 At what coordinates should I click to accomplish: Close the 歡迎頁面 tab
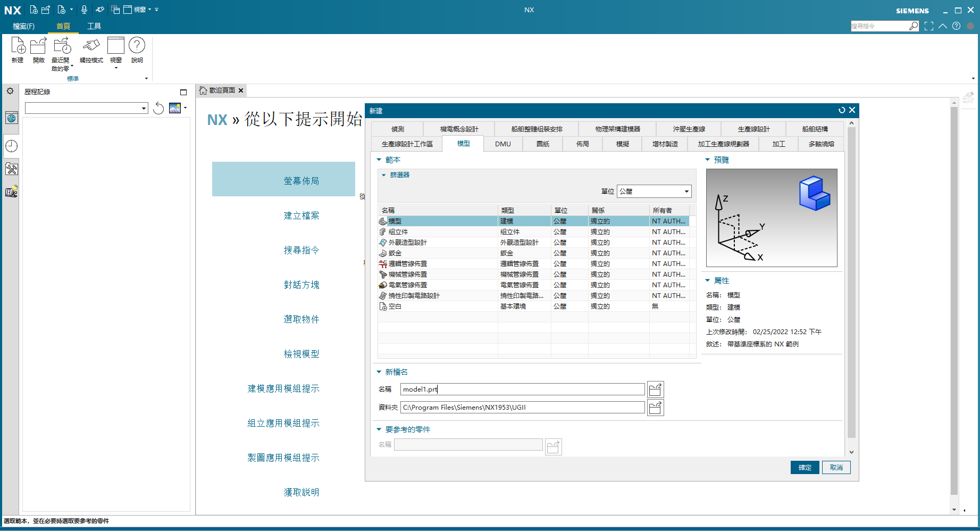tap(241, 90)
